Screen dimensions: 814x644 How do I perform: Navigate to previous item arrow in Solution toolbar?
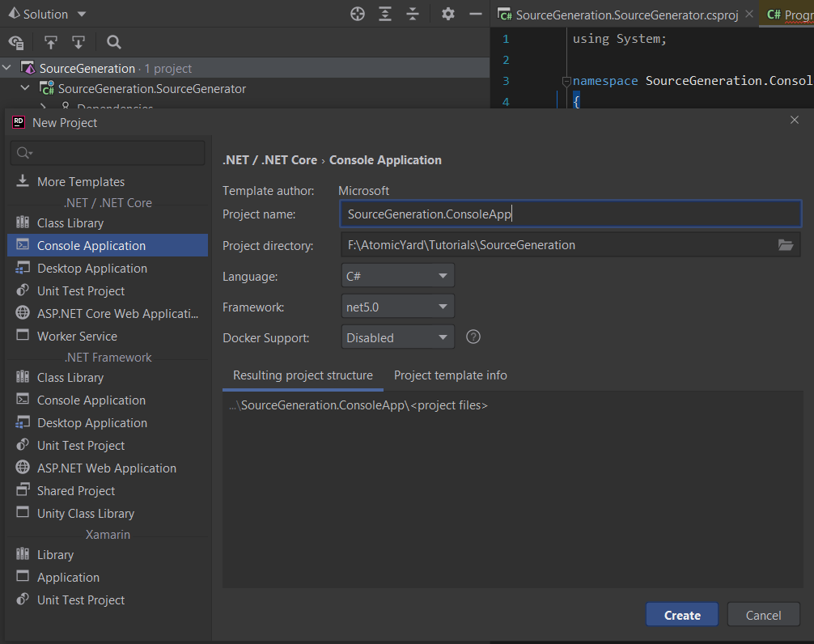[x=50, y=42]
